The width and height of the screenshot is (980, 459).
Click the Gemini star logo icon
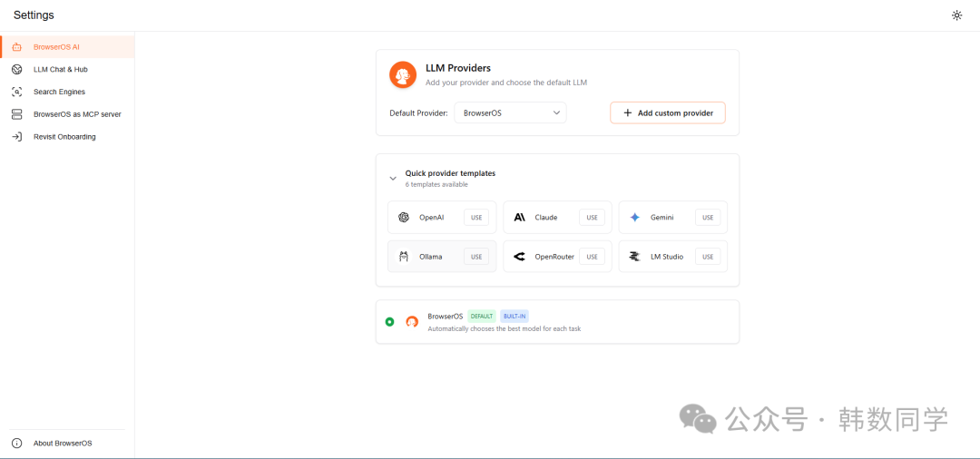click(635, 218)
